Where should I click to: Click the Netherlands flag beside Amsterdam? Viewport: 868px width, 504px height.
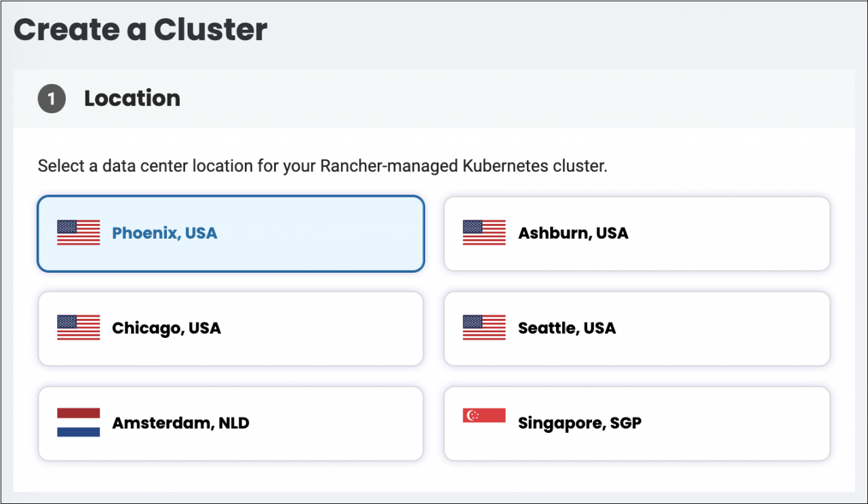coord(79,423)
